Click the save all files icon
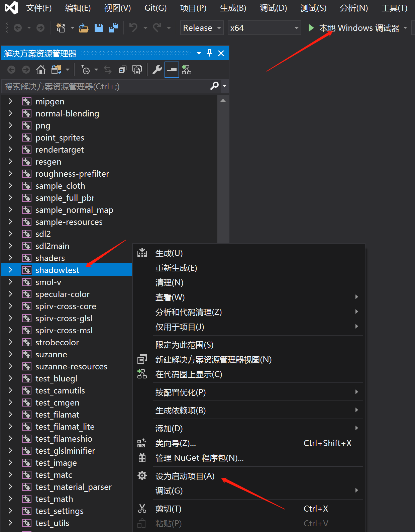The width and height of the screenshot is (415, 532). click(113, 28)
